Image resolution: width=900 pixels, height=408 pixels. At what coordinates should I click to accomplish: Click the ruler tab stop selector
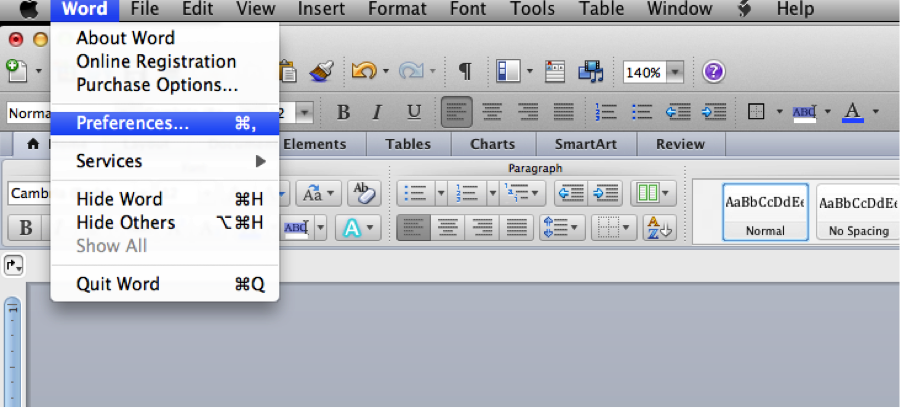(13, 265)
